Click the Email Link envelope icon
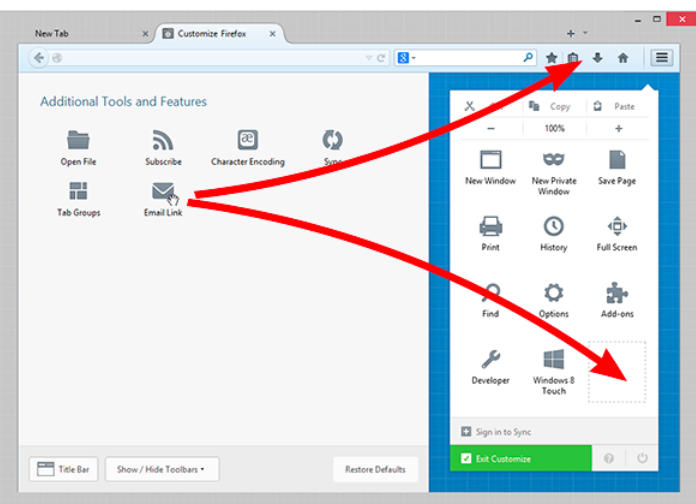Viewport: 696px width, 504px height. point(163,191)
